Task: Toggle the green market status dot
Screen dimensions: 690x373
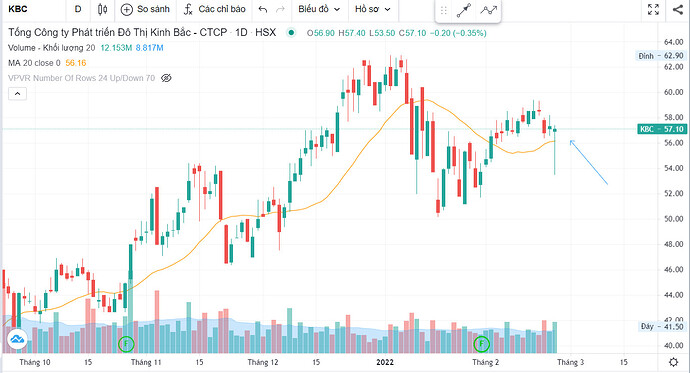Action: 291,33
